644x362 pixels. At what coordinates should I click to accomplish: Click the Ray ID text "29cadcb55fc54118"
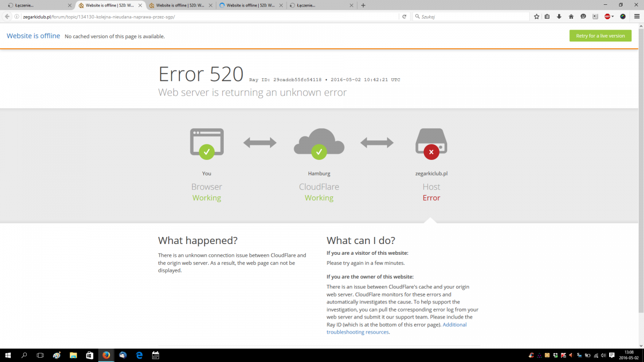297,80
